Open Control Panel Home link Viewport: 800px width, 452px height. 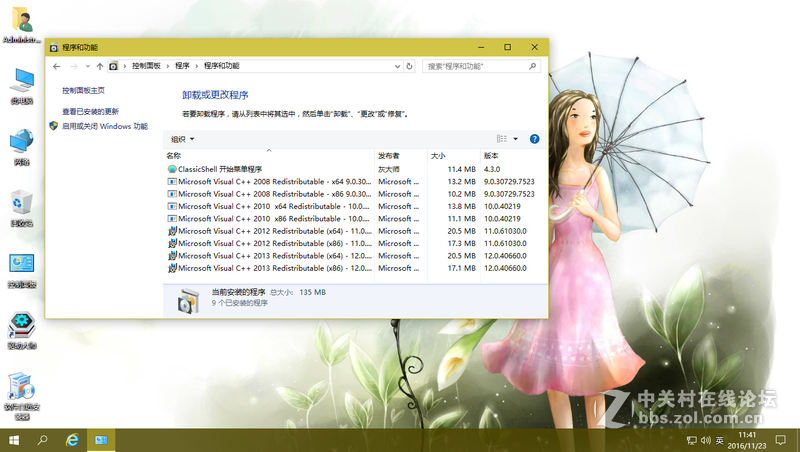point(83,90)
